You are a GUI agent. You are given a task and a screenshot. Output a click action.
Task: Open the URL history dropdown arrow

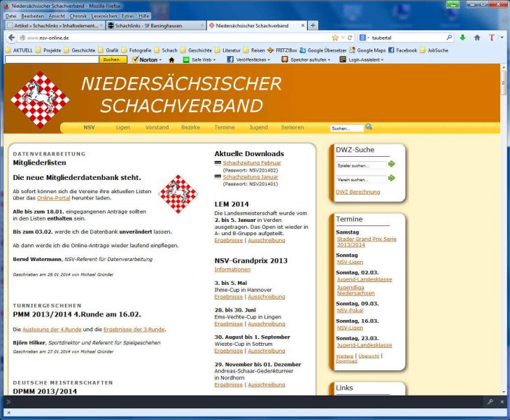click(x=343, y=38)
